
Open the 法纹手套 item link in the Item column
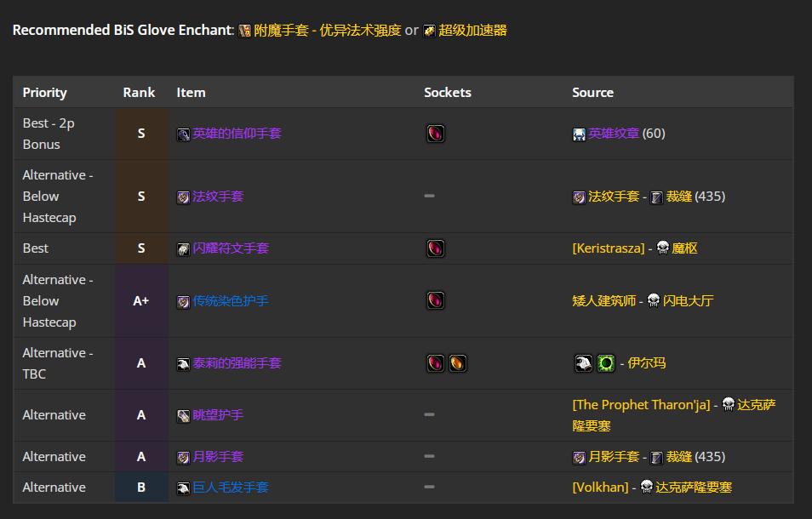coord(218,197)
